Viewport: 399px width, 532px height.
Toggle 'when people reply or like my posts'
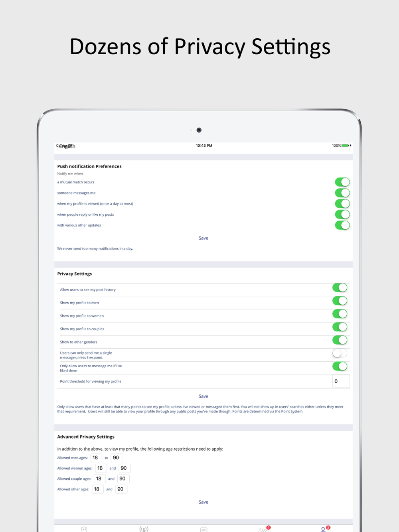tap(342, 215)
